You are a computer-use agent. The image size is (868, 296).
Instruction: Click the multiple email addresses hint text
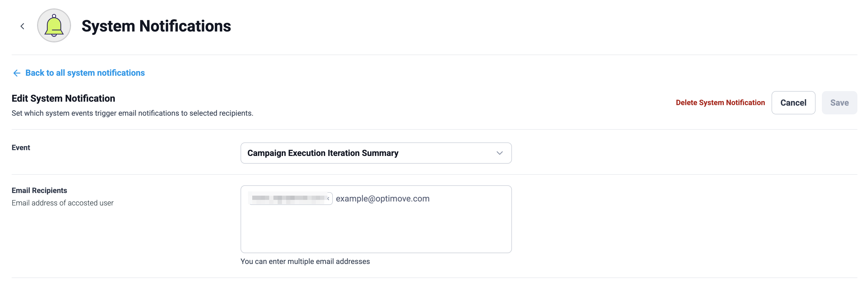305,262
